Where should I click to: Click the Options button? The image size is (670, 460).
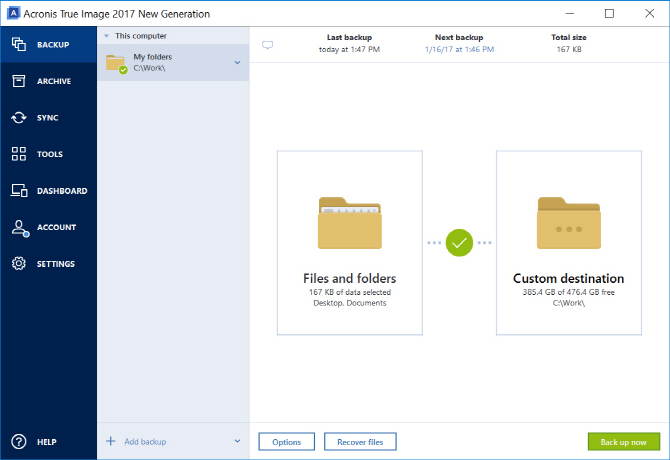(x=287, y=442)
